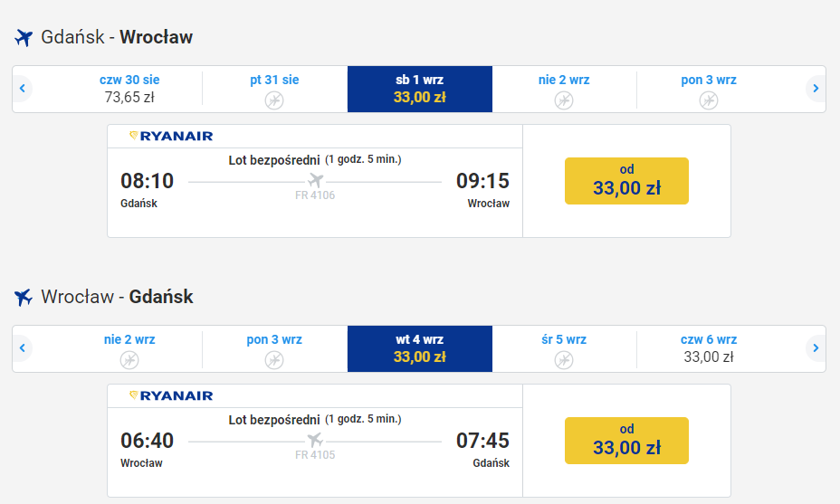Show earlier return dates with left arrow

[23, 348]
